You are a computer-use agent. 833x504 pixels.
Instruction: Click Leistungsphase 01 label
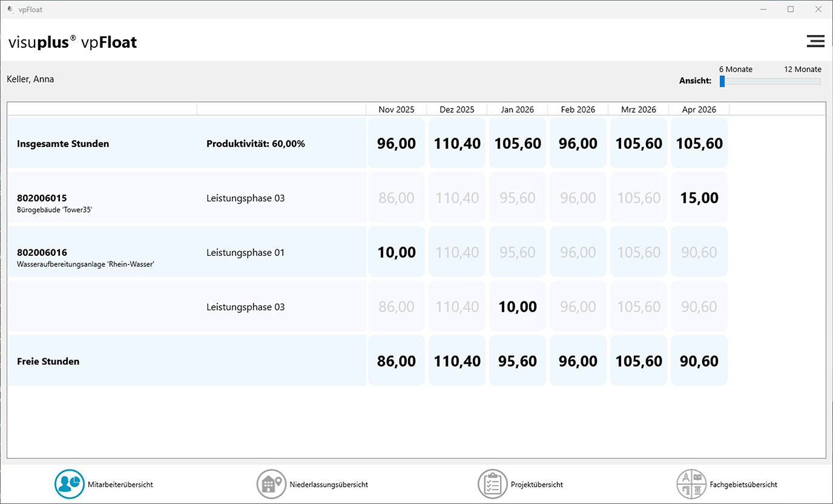point(245,252)
